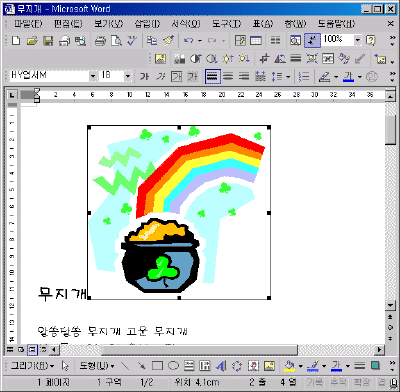Open the font name dropdown

pyautogui.click(x=93, y=77)
